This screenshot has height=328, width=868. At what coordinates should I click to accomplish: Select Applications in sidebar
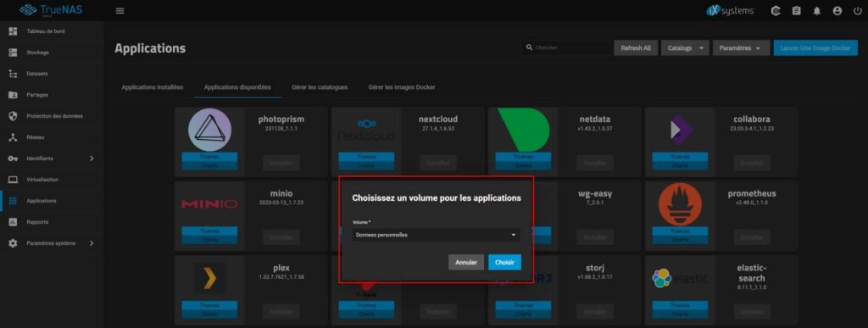pos(52,201)
